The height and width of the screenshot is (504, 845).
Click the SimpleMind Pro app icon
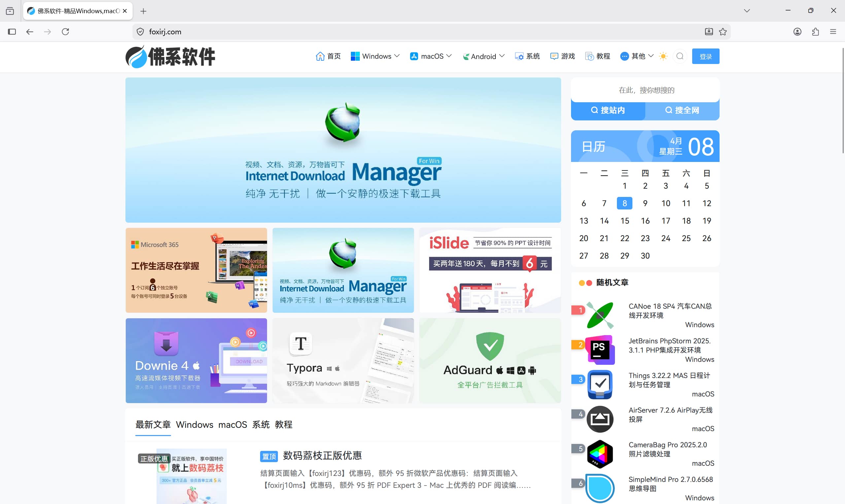click(x=600, y=488)
